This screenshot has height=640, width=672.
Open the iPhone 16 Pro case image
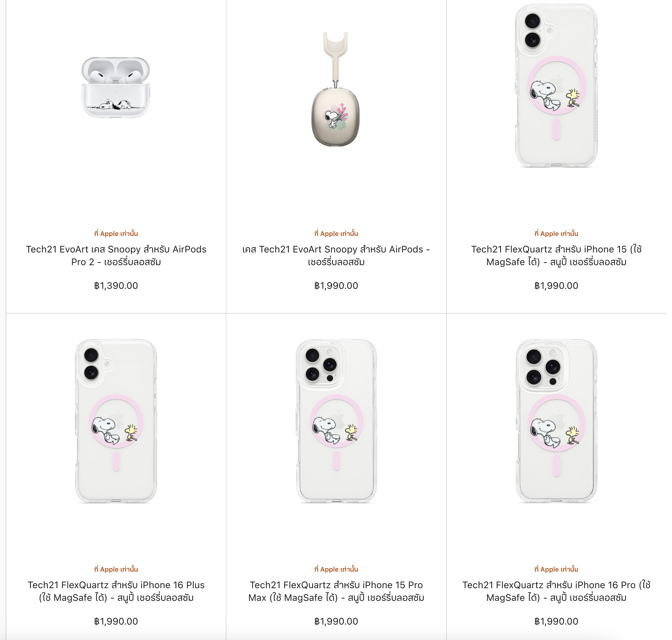[556, 421]
